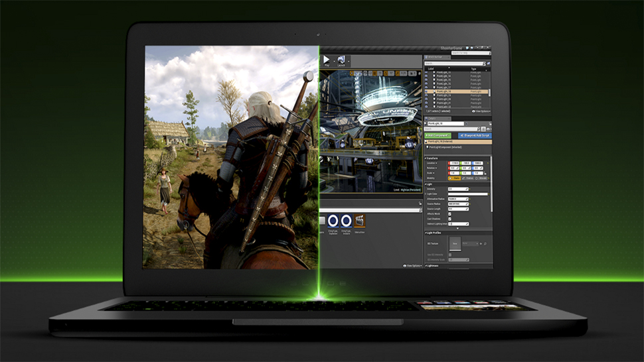Viewport: 644px width, 362px height.
Task: Click the Location X value field
Action: [453, 163]
